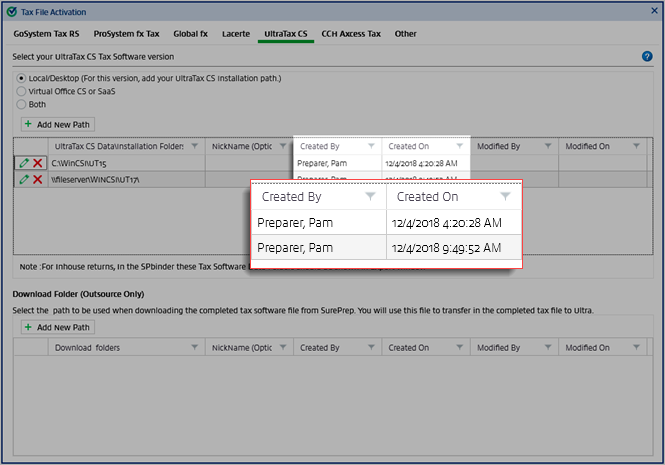The height and width of the screenshot is (465, 665).
Task: Delete the C:\WinCS\UT15 path row
Action: click(x=38, y=163)
